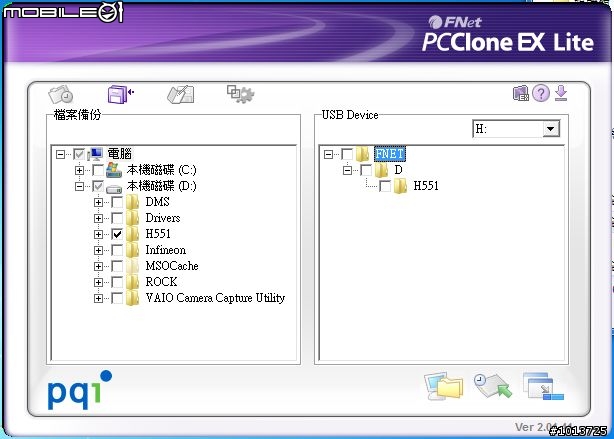Screen dimensions: 614x439
Task: Click the FNET folder icon
Action: [x=363, y=154]
